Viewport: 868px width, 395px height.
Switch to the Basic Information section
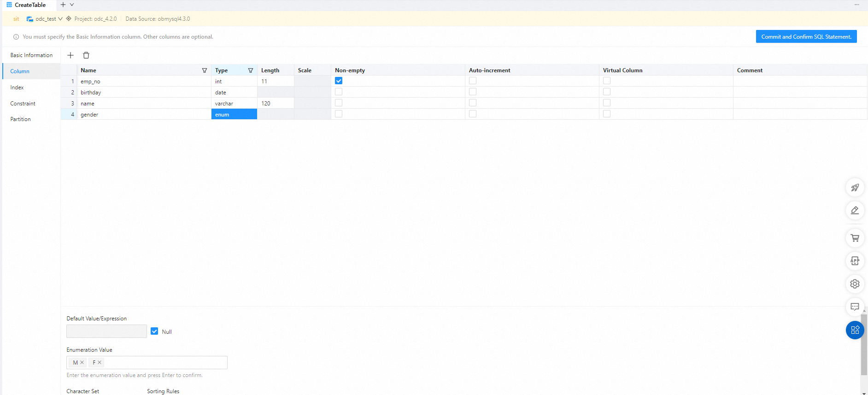tap(31, 55)
